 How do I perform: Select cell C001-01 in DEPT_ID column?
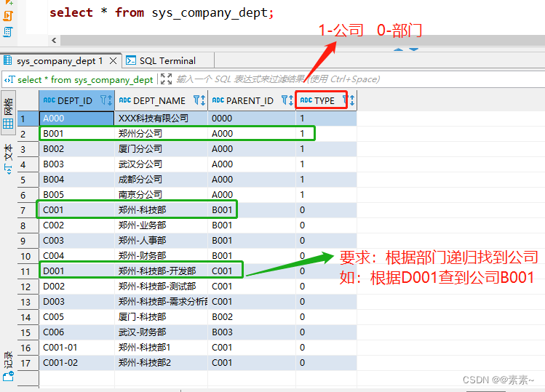[76, 348]
